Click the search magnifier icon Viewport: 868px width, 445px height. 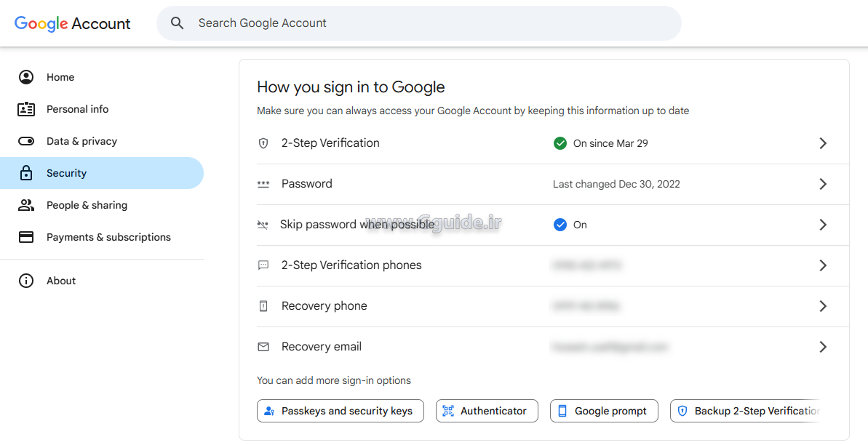click(x=177, y=23)
